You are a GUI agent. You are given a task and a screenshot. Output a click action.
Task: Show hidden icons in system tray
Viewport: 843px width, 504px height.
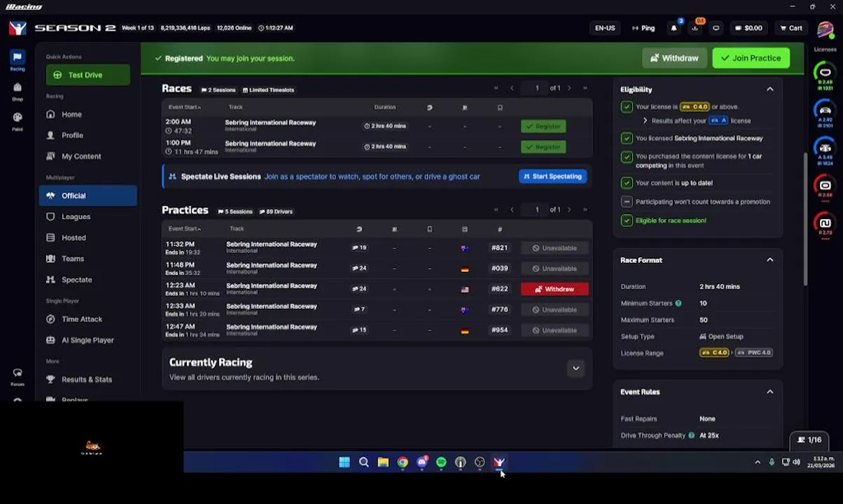[x=758, y=462]
